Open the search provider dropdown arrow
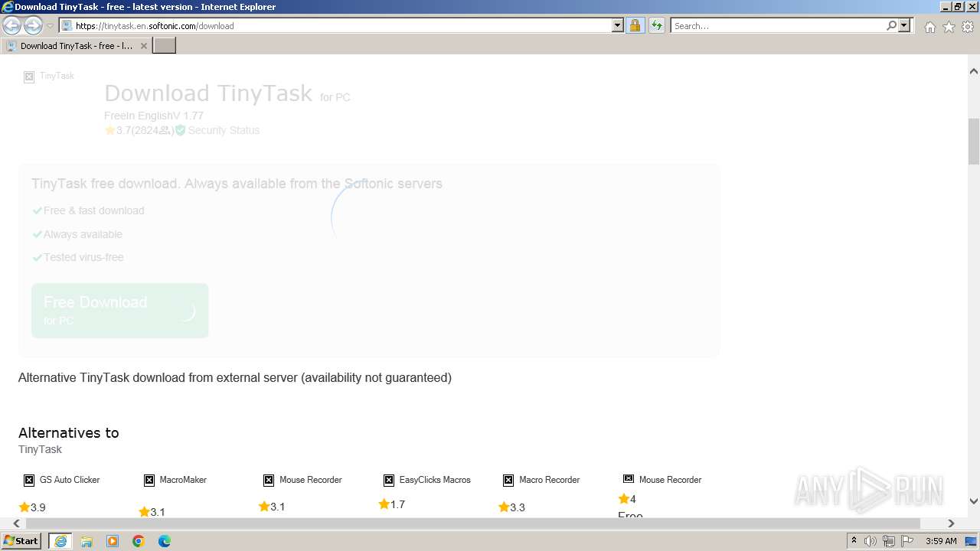 [904, 25]
